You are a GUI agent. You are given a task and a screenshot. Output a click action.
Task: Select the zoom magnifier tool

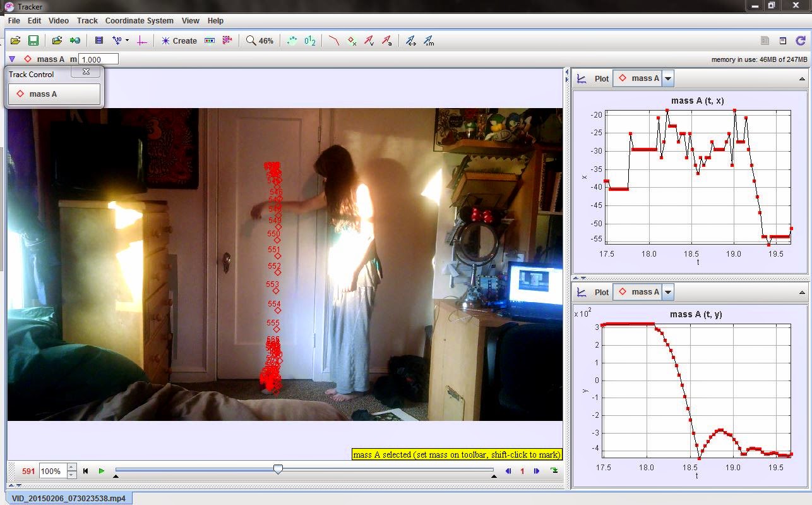(x=251, y=40)
